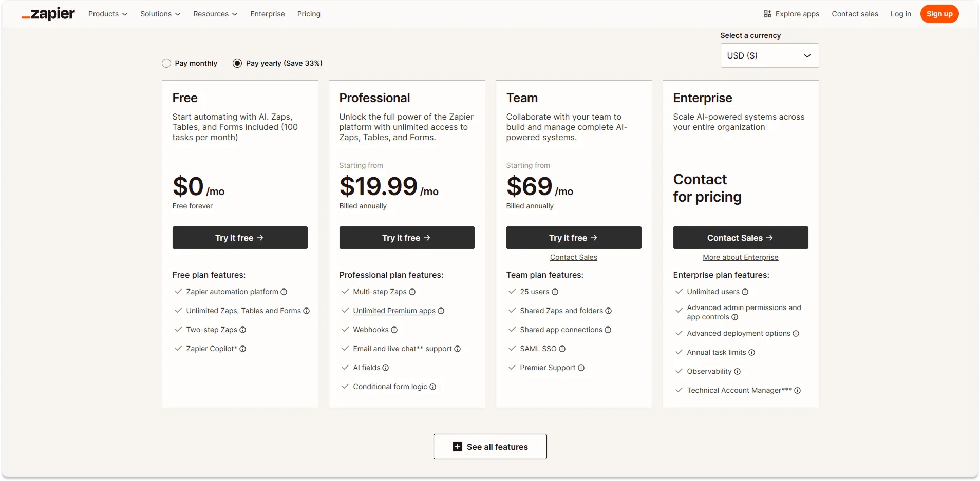Click the info icon beside Multi-step Zaps
This screenshot has width=980, height=481.
tap(412, 292)
